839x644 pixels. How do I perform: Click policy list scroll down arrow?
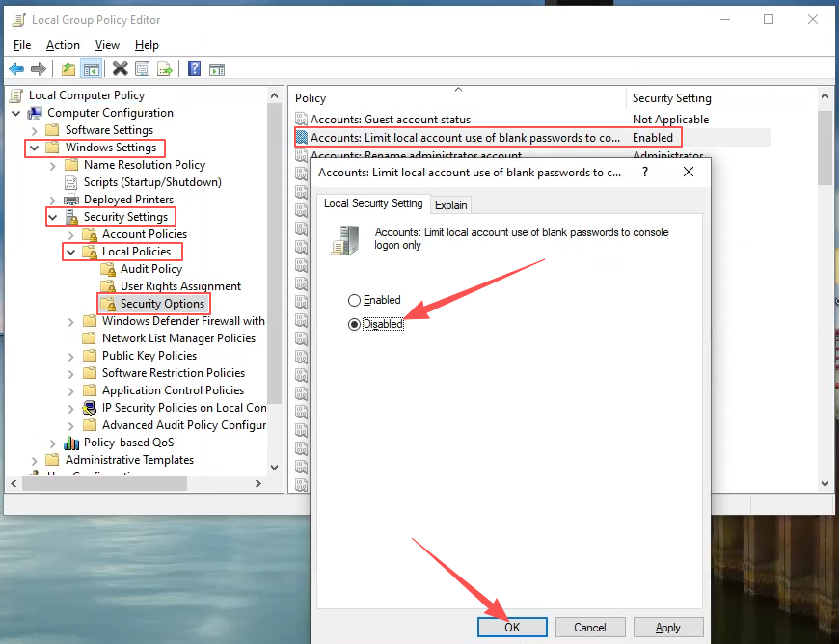tap(825, 484)
